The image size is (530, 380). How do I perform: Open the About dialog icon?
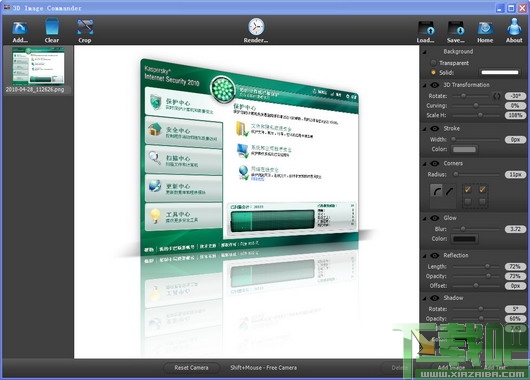pos(514,31)
